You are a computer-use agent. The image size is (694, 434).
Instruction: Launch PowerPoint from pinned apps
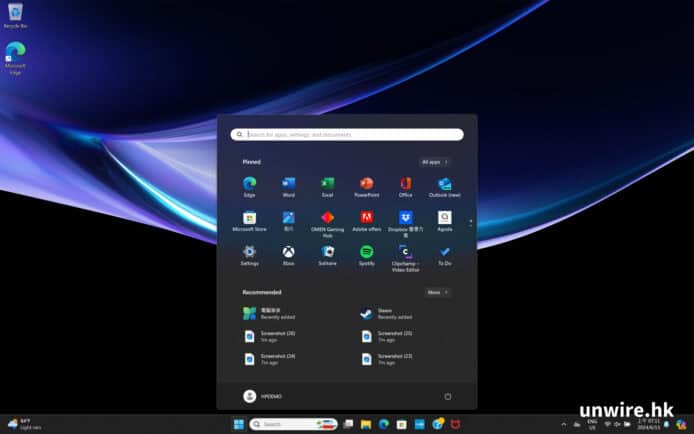[366, 184]
